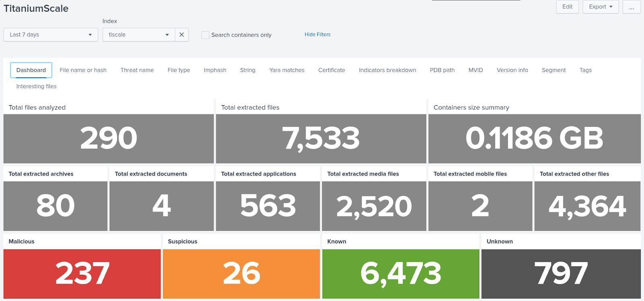The image size is (644, 301).
Task: Select the Certificate tab
Action: pos(332,70)
